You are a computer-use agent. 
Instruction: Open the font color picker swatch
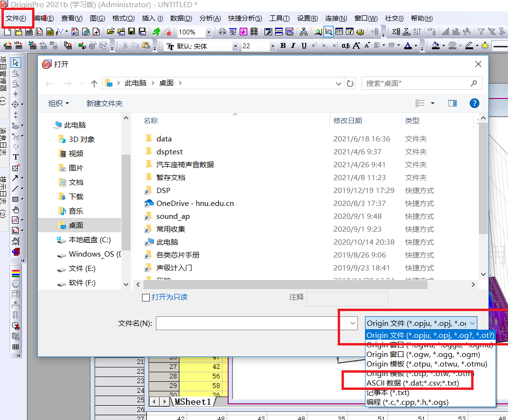(x=408, y=45)
